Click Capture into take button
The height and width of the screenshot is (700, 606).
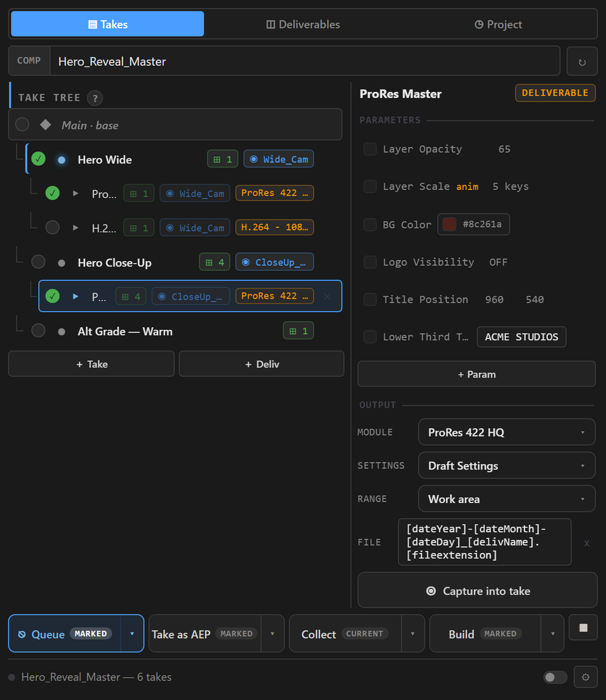coord(478,591)
